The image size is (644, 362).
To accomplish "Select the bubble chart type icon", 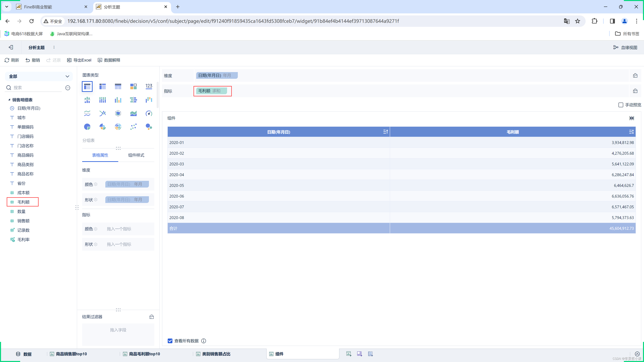I will (149, 127).
